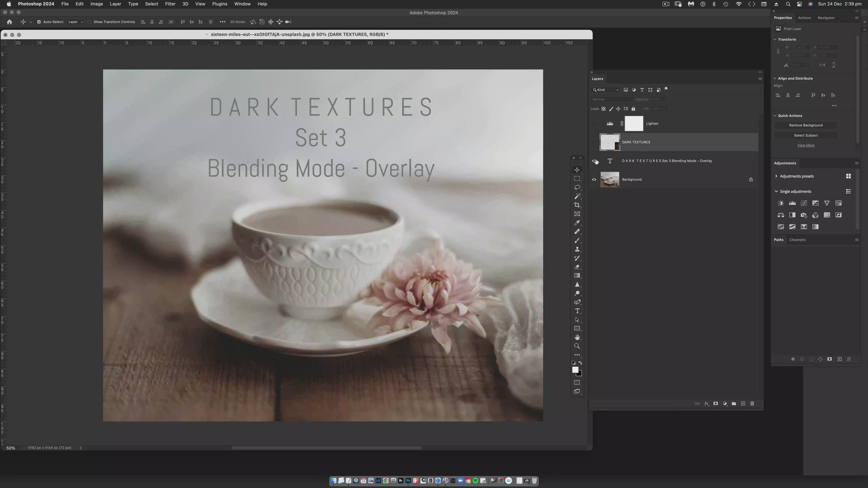Image resolution: width=868 pixels, height=488 pixels.
Task: Delete layer using the trash icon
Action: [x=752, y=404]
